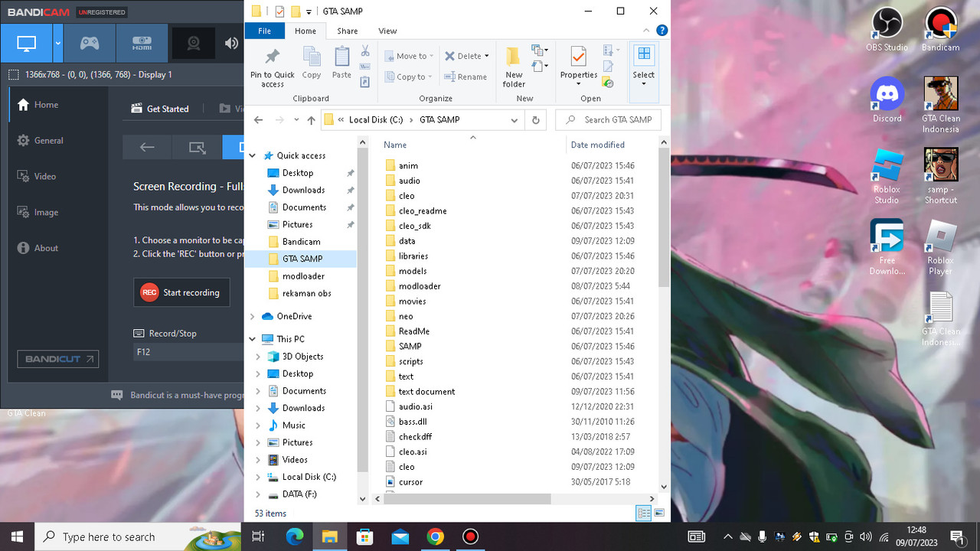Click Start recording button in Bandicam
The width and height of the screenshot is (980, 551).
tap(181, 292)
